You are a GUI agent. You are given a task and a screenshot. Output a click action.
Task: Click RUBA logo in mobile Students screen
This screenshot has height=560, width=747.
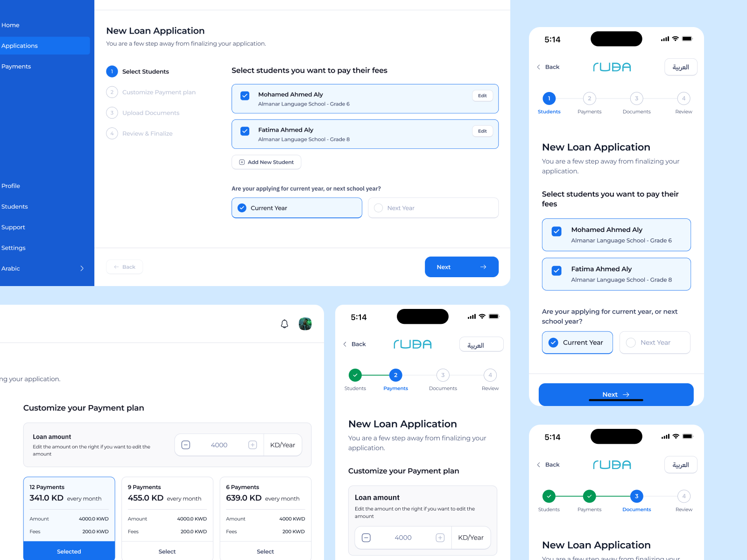(x=612, y=67)
